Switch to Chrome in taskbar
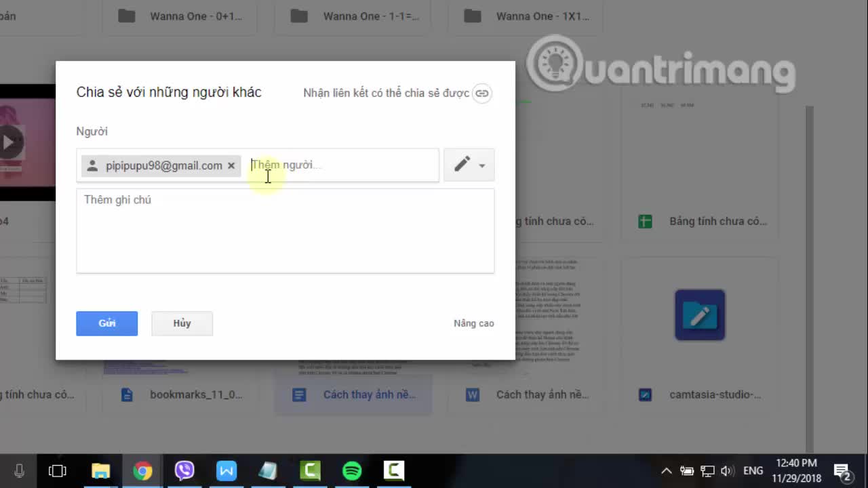Viewport: 868px width, 488px height. pos(142,470)
